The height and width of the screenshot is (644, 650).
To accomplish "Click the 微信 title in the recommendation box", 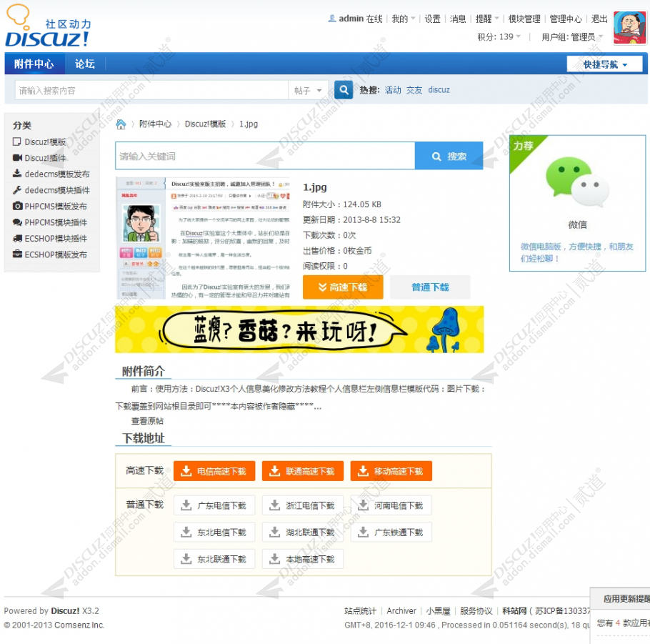I will point(577,224).
